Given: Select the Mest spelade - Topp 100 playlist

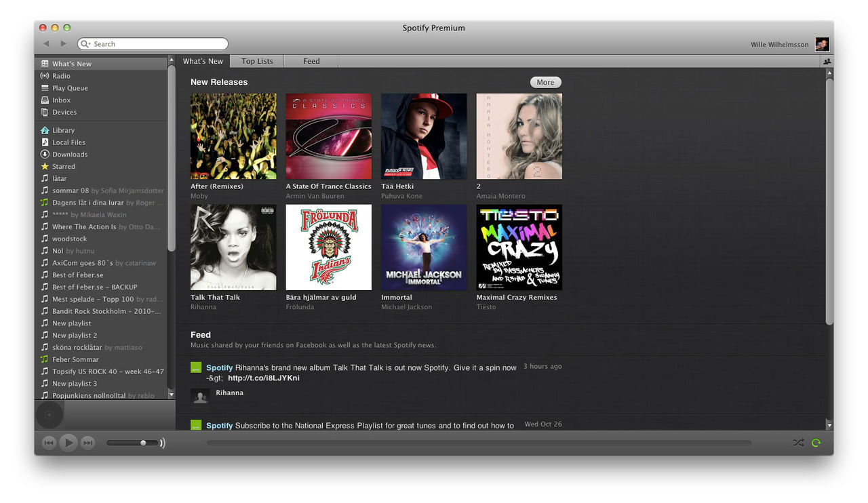Looking at the screenshot, I should (100, 300).
